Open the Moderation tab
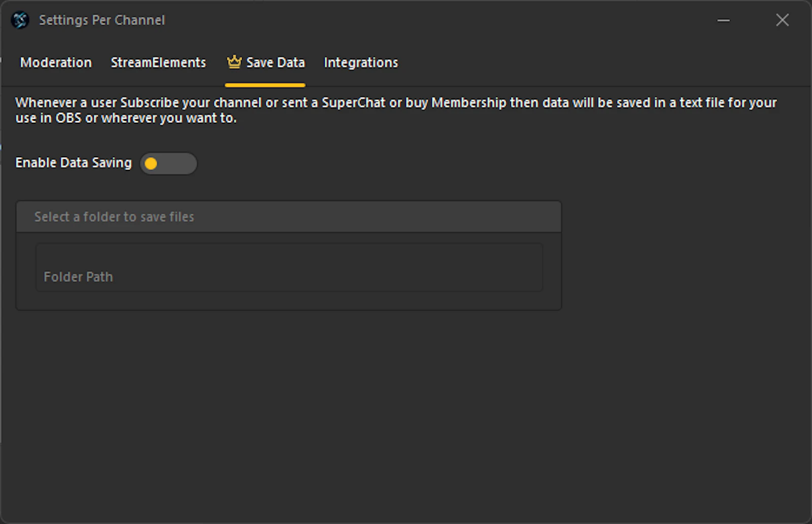The image size is (812, 524). [x=56, y=62]
